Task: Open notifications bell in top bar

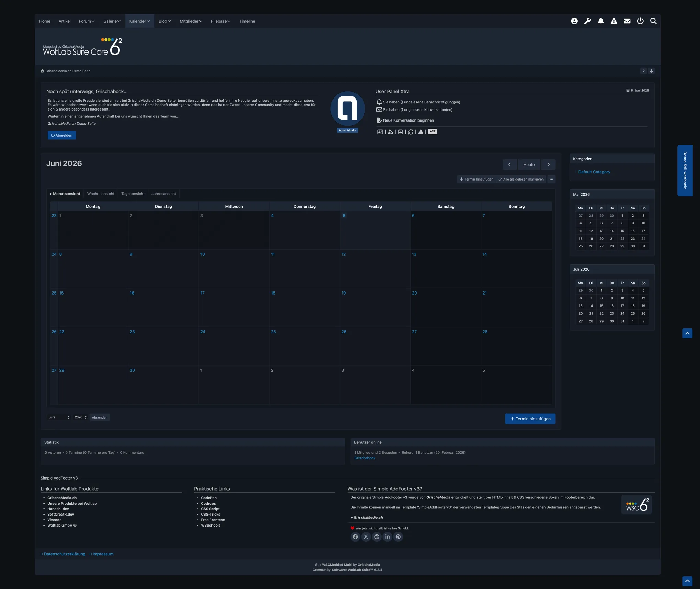Action: (600, 21)
